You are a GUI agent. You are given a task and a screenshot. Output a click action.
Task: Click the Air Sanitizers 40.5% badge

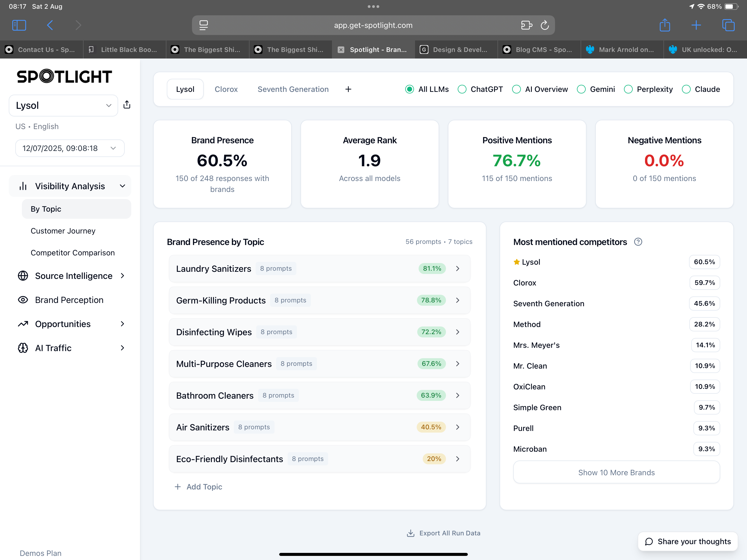tap(431, 427)
